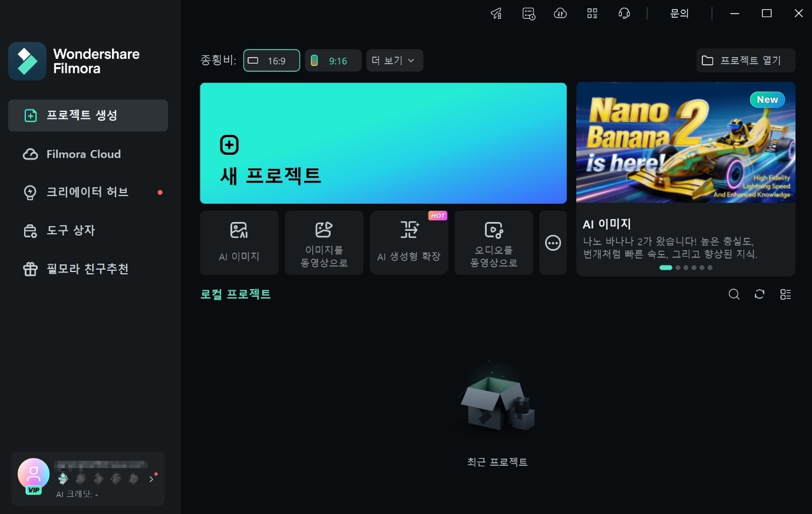Select second carousel indicator dot
Viewport: 812px width, 514px height.
pos(678,267)
